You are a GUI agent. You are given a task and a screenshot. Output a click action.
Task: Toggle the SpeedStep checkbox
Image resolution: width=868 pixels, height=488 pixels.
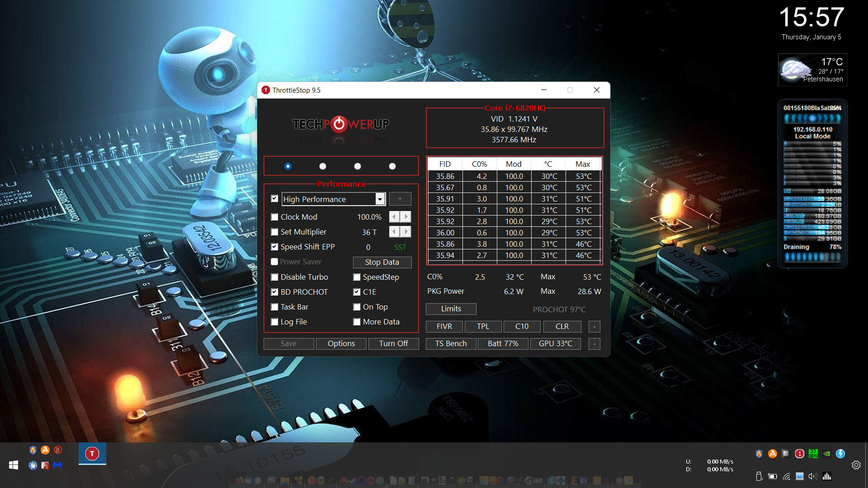click(357, 277)
